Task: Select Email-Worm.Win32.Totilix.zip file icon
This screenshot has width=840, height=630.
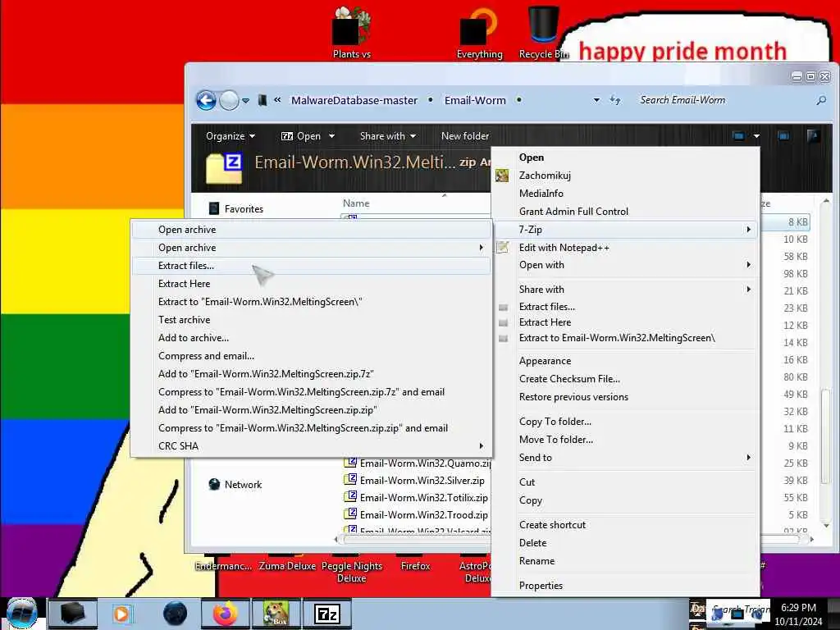Action: (350, 497)
